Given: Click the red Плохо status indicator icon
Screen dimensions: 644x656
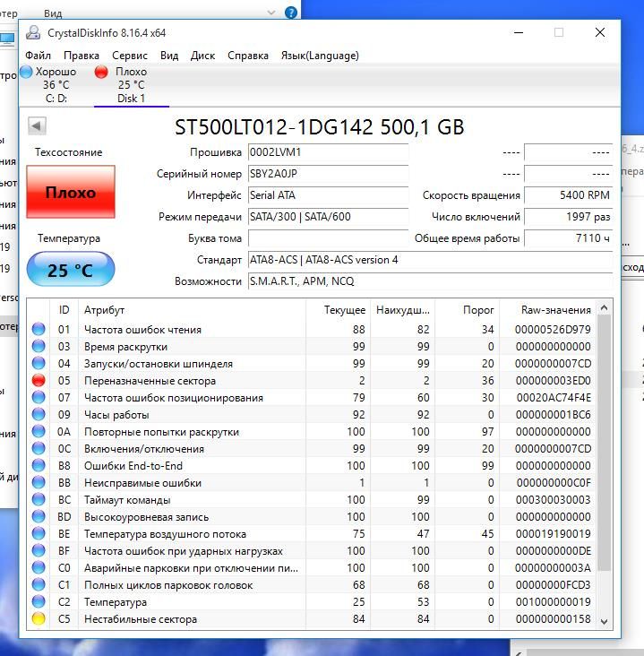Looking at the screenshot, I should (x=101, y=72).
